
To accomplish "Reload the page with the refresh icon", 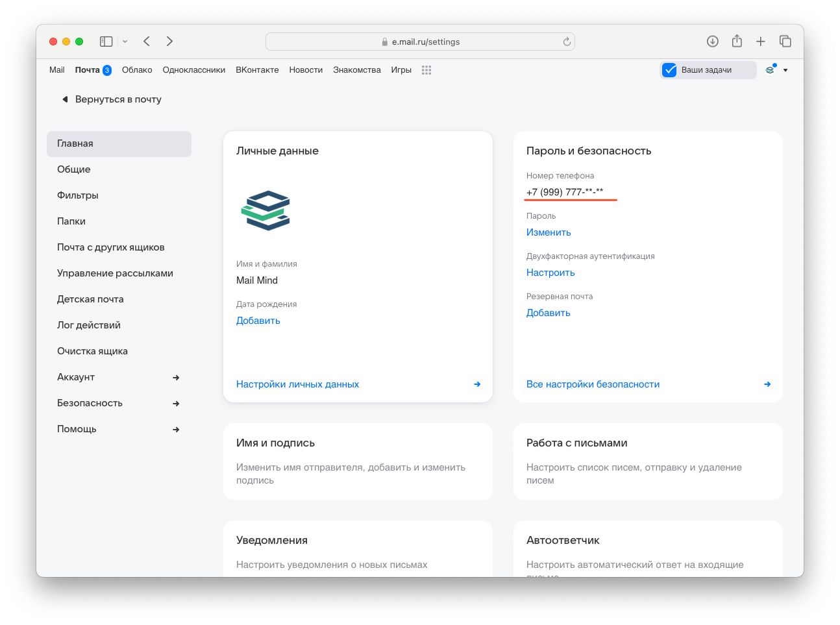I will (567, 42).
